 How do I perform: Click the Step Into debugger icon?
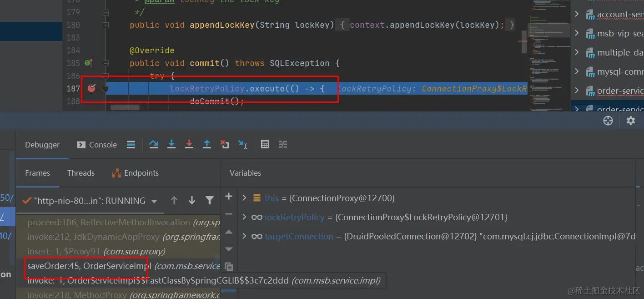171,145
